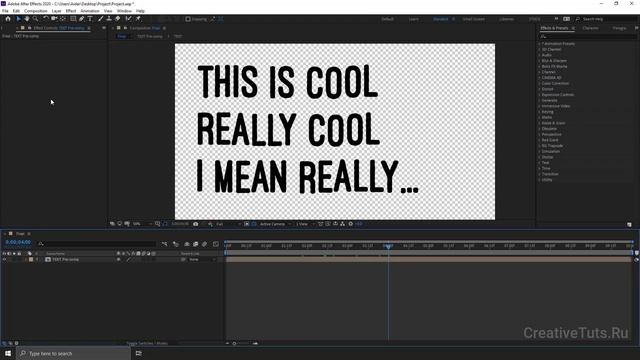The image size is (640, 360).
Task: Select the Zoom magnifier tool
Action: (x=36, y=19)
